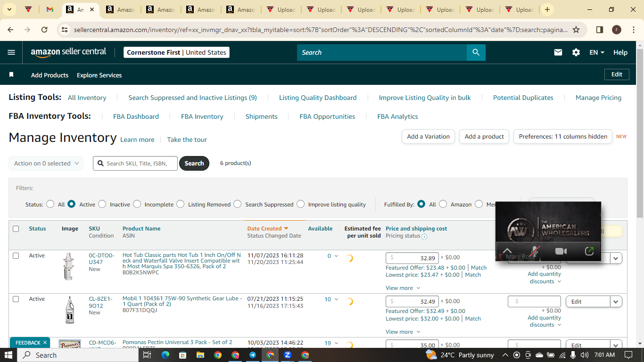Click the 32.89 price input field

tap(412, 258)
